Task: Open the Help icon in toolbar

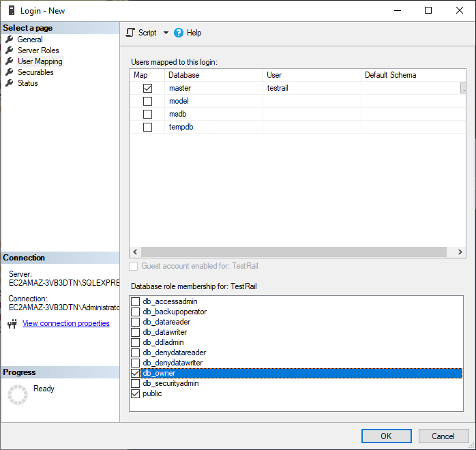Action: [179, 33]
